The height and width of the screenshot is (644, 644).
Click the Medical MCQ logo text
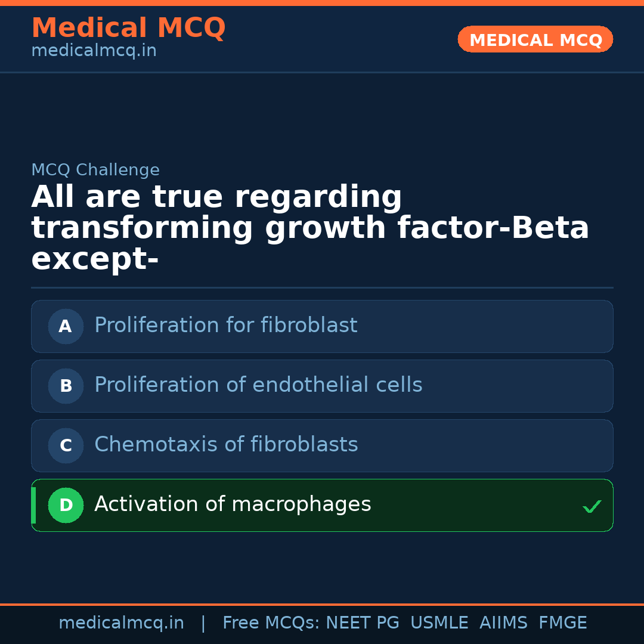[128, 28]
